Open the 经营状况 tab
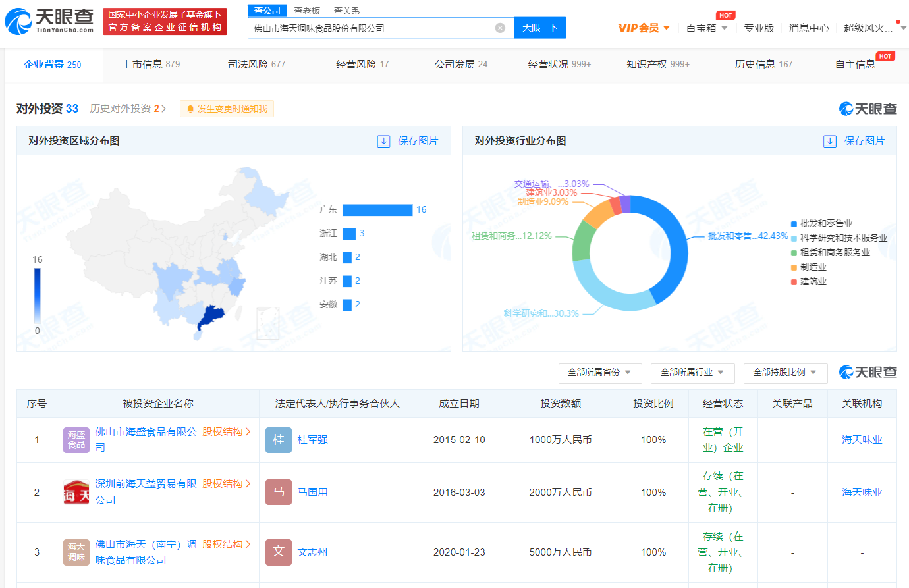The width and height of the screenshot is (909, 588). [x=559, y=65]
